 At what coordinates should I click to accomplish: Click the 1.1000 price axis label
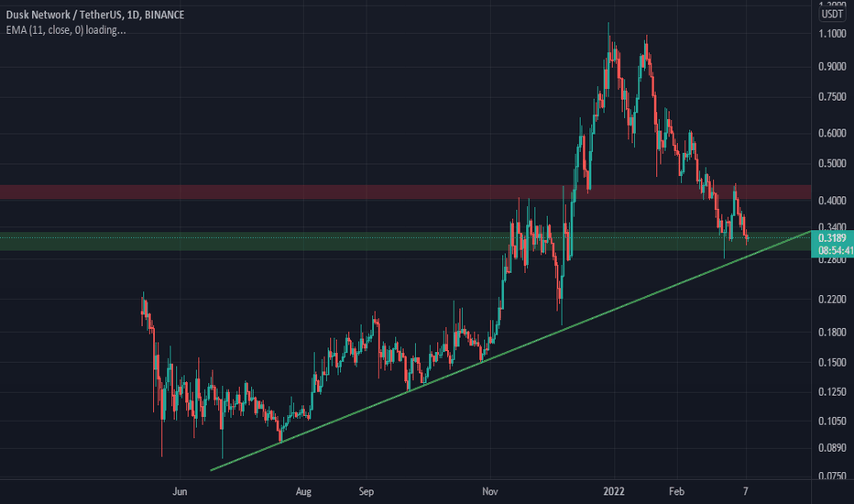pos(832,34)
